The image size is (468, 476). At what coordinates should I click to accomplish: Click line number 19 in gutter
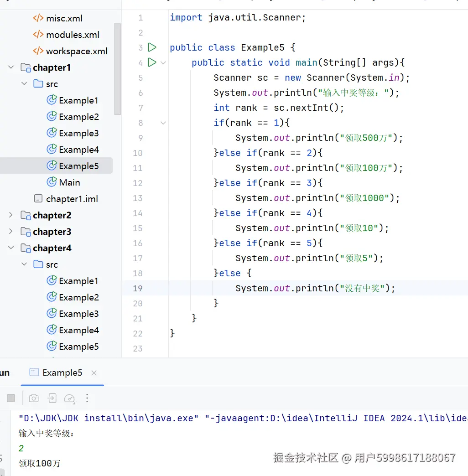point(138,288)
